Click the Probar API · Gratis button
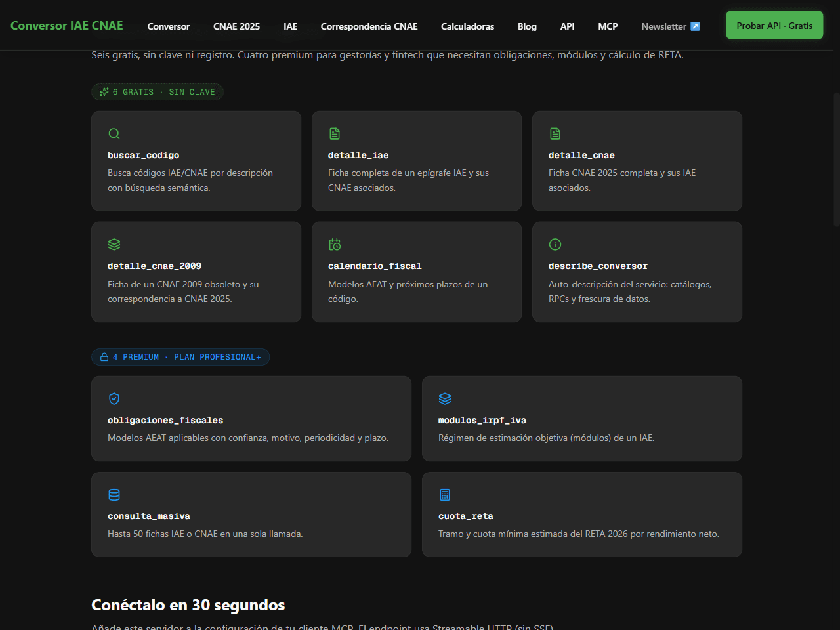 (774, 25)
